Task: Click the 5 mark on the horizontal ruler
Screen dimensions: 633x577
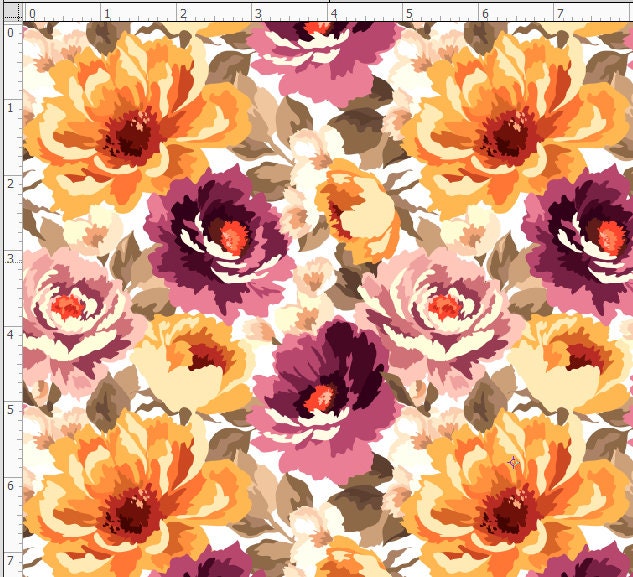Action: [x=409, y=14]
